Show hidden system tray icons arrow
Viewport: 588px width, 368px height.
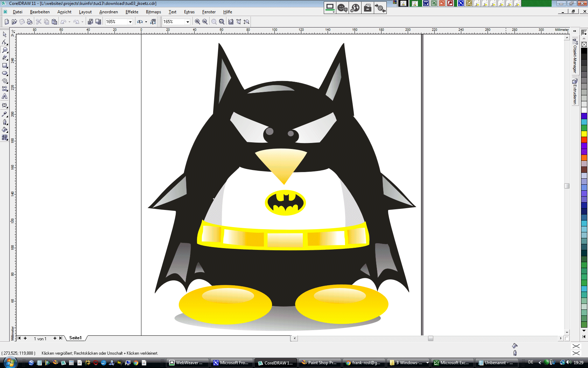pos(540,363)
